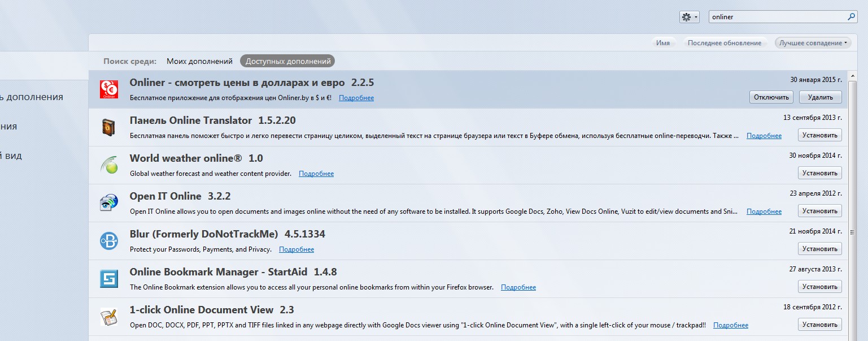Click the Blur DoNotTrackMe icon
The image size is (868, 341).
tap(108, 241)
